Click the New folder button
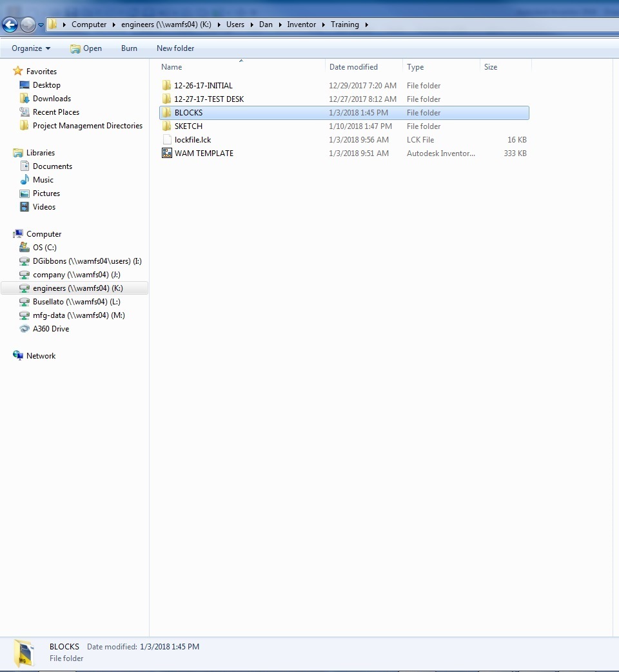619x672 pixels. [x=175, y=48]
